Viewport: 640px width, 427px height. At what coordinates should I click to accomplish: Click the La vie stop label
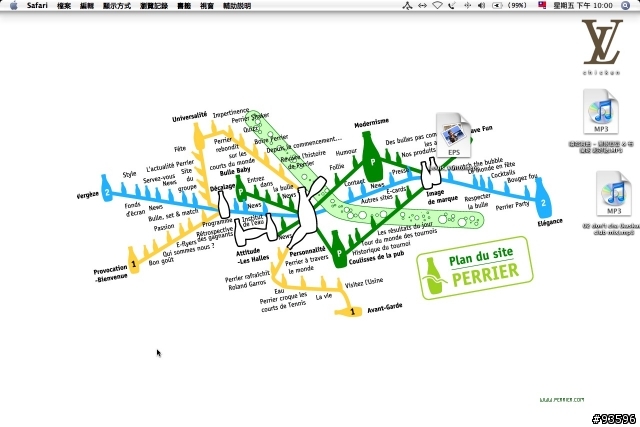pos(324,297)
